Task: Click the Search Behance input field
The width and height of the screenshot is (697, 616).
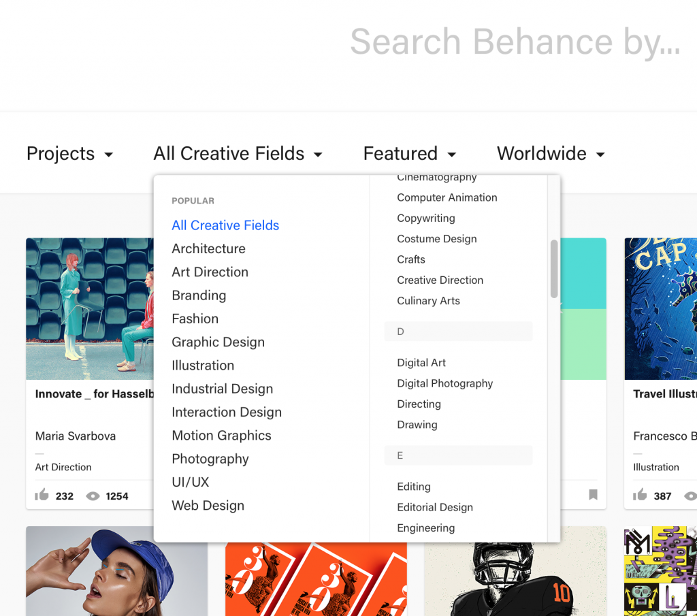Action: tap(514, 42)
